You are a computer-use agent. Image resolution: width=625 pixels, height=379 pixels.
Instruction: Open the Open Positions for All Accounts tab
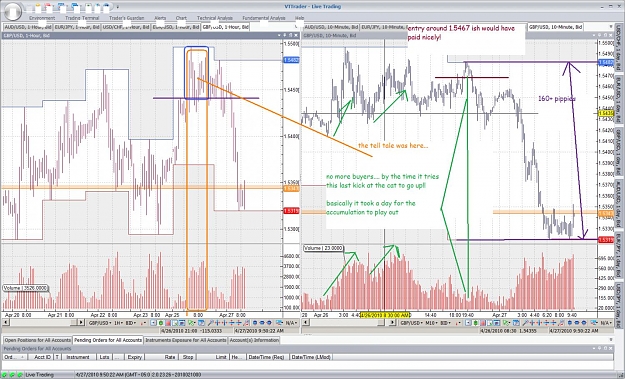(38, 340)
